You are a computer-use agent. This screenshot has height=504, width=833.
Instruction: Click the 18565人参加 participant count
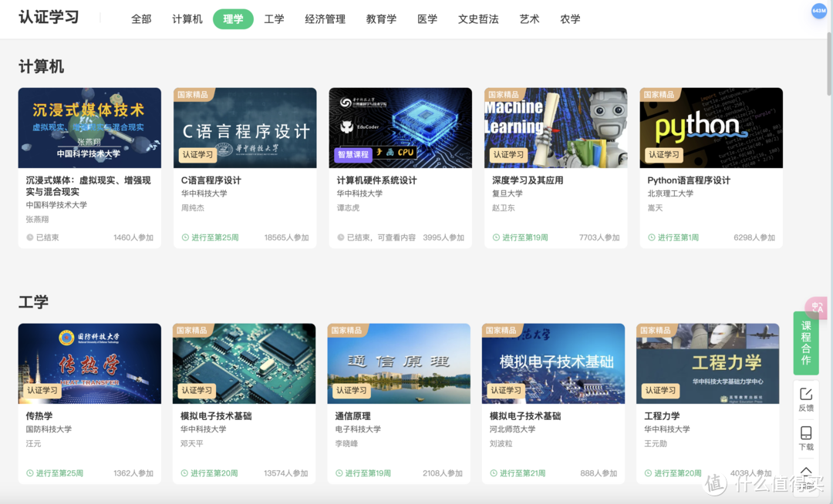[286, 237]
